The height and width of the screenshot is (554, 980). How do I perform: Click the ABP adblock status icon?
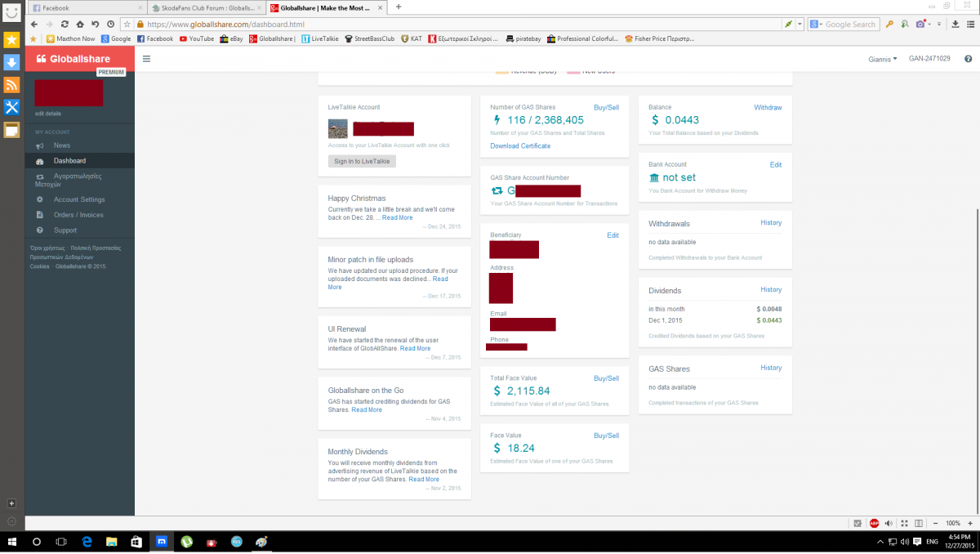coord(874,523)
